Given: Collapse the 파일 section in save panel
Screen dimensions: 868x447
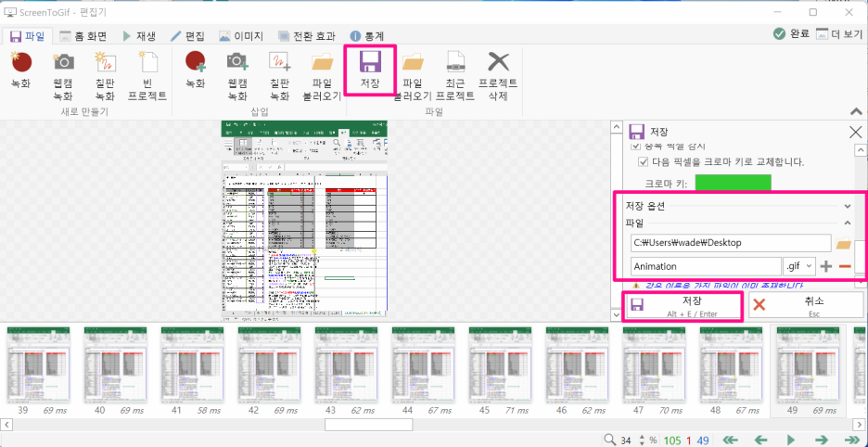Looking at the screenshot, I should click(x=847, y=223).
